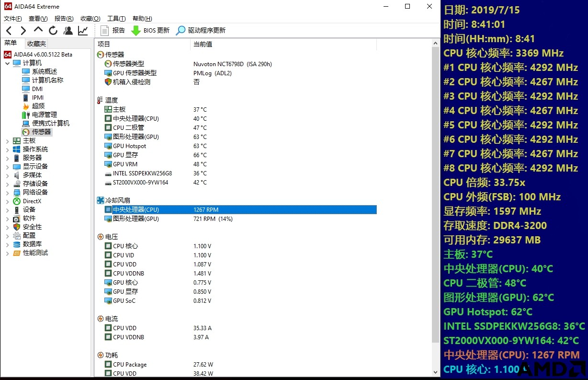Viewport: 588px width, 380px height.
Task: Select 系统概述 in the tree
Action: point(45,71)
